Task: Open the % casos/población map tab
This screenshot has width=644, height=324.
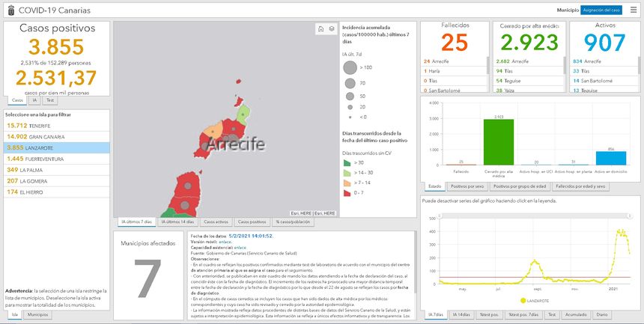Action: pos(294,222)
